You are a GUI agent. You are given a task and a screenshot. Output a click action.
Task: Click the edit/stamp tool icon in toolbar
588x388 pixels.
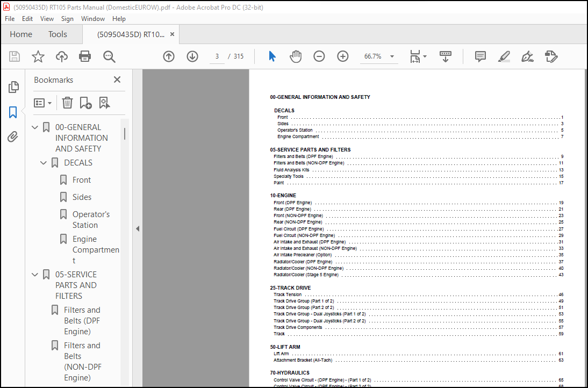pos(551,56)
